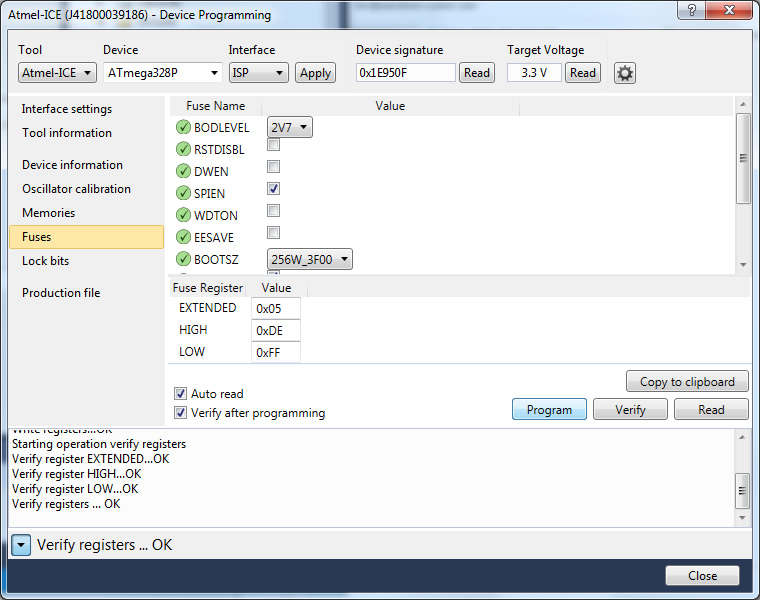Switch to Lock bits section
Viewport: 760px width, 600px height.
coord(46,261)
